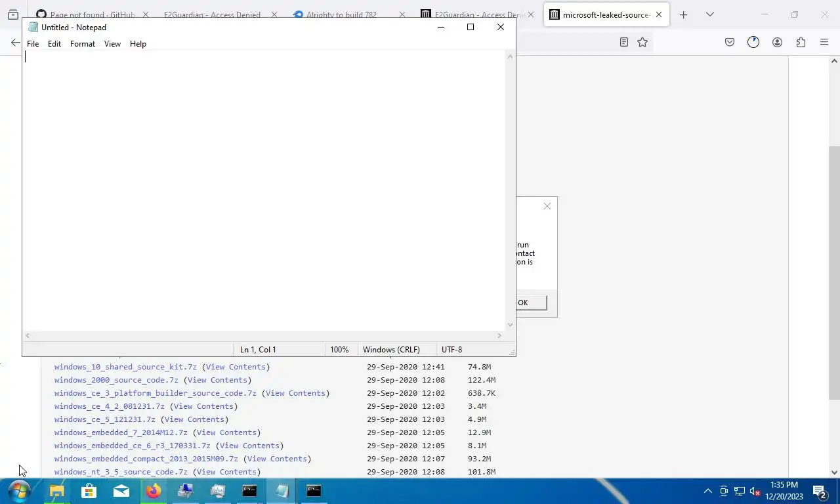View Contents of windows_ce_5_121231.7z
This screenshot has height=504, width=840.
[194, 419]
